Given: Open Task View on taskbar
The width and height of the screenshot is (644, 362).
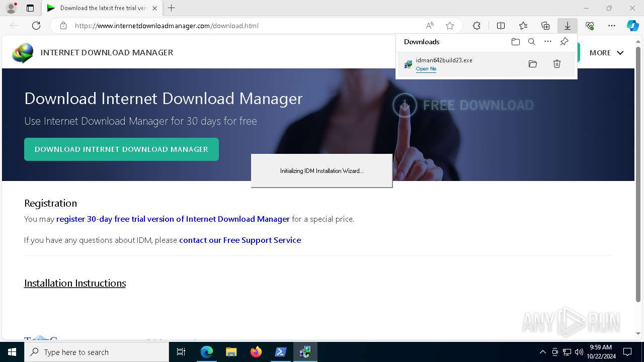Looking at the screenshot, I should click(181, 352).
